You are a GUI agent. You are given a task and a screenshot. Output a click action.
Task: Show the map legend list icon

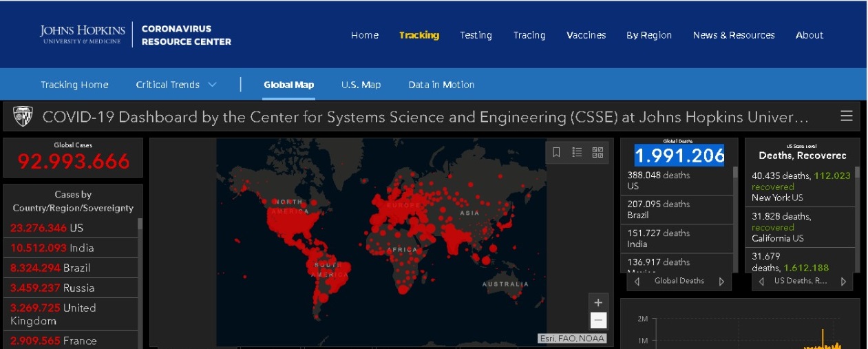[577, 152]
